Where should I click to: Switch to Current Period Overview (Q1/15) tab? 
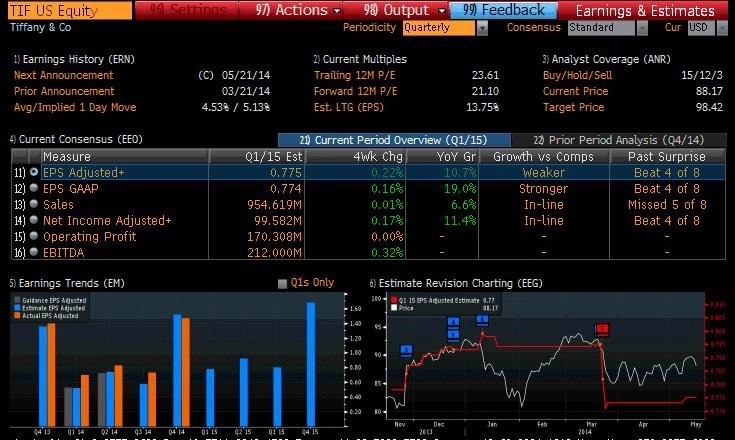(x=394, y=140)
